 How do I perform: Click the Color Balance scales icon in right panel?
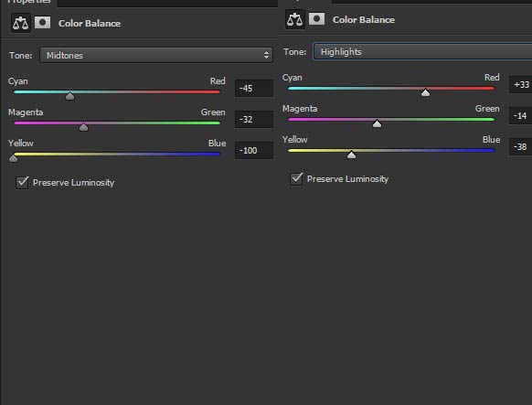(295, 19)
